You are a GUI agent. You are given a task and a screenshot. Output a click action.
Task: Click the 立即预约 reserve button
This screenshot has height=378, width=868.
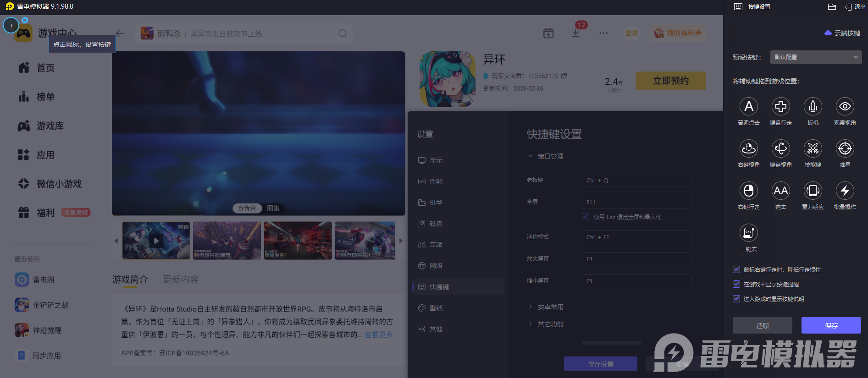[671, 81]
